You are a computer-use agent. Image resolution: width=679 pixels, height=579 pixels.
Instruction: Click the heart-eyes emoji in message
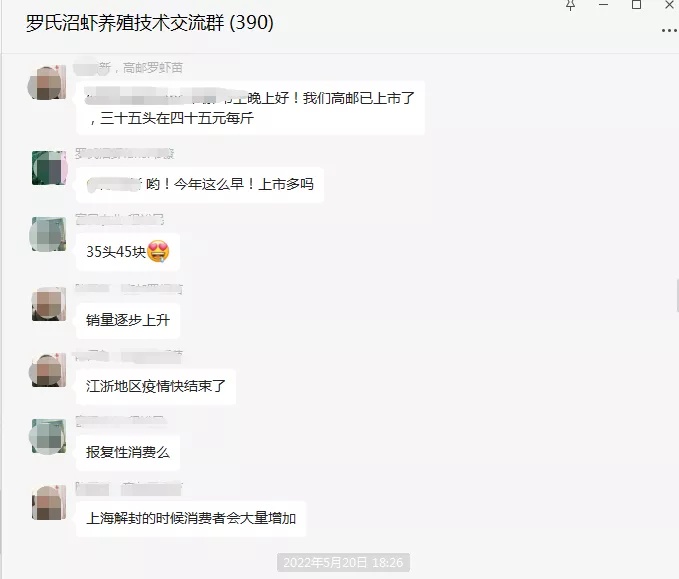pos(158,252)
